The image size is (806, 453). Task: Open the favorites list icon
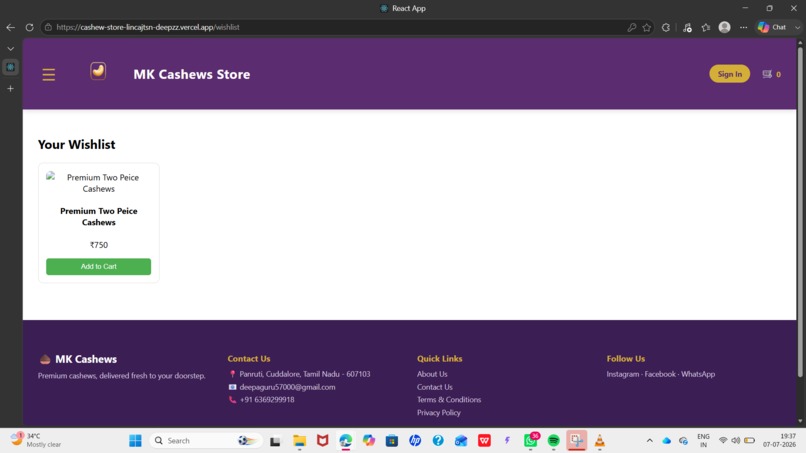[x=706, y=27]
